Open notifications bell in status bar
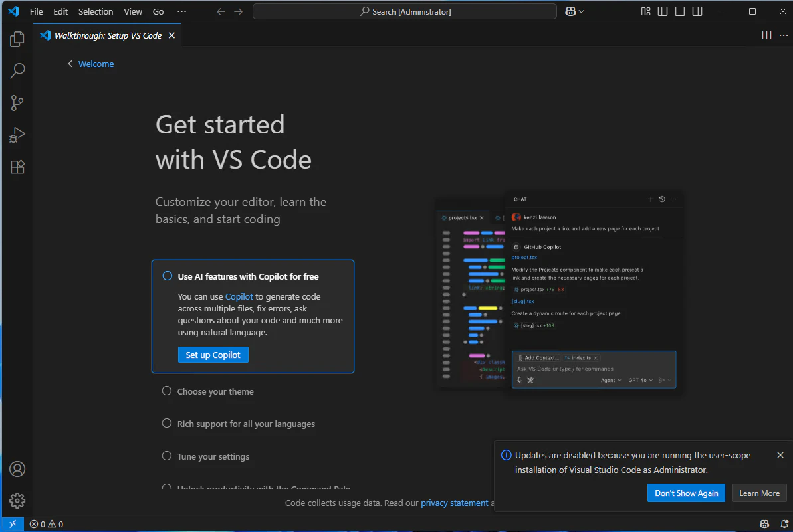 (784, 524)
